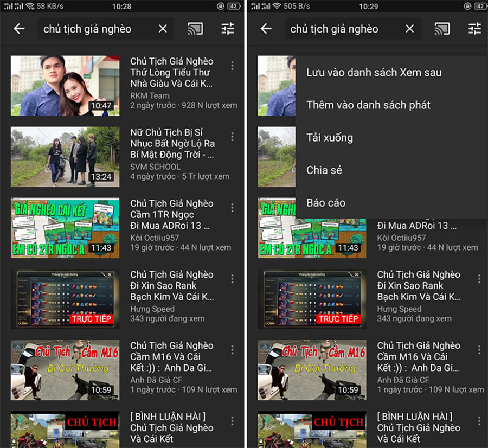Tap the filter icon on the right screenshot
Screen dimensions: 488x448
tap(475, 28)
